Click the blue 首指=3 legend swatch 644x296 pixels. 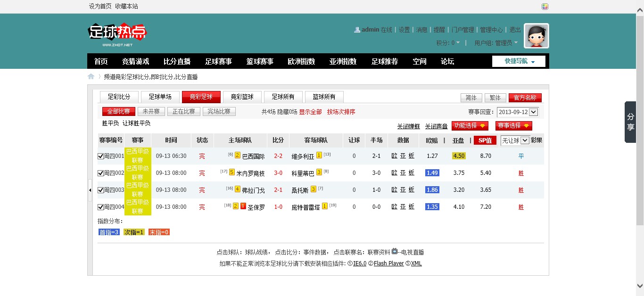coord(109,232)
